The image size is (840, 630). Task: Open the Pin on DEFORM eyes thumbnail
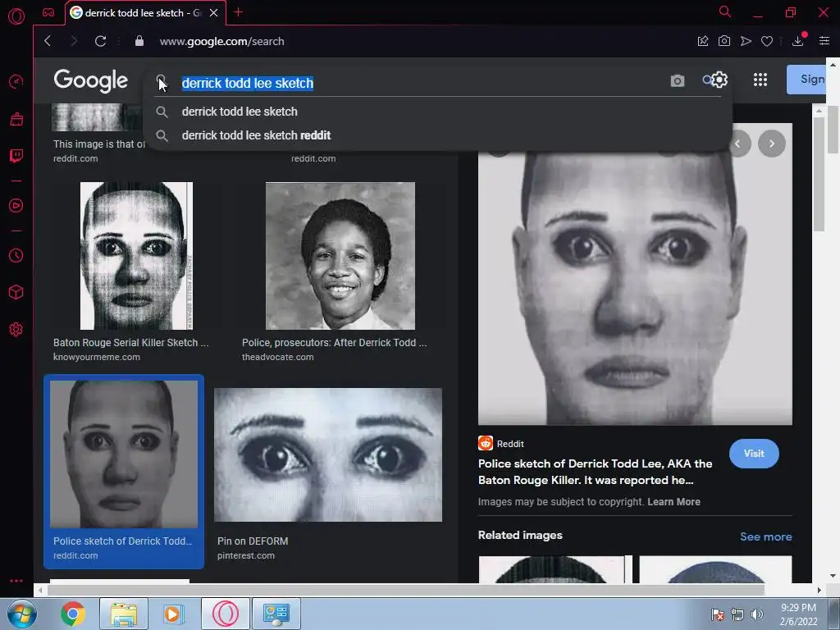click(x=328, y=454)
